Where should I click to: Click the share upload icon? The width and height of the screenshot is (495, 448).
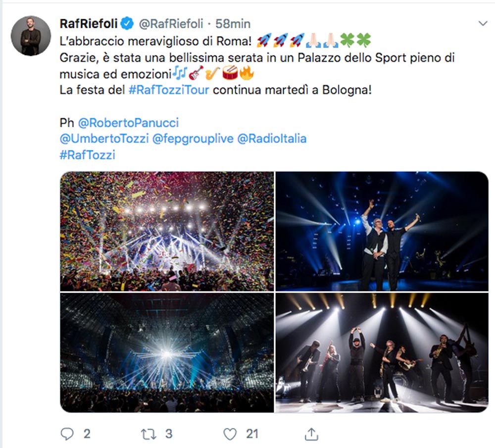(311, 434)
